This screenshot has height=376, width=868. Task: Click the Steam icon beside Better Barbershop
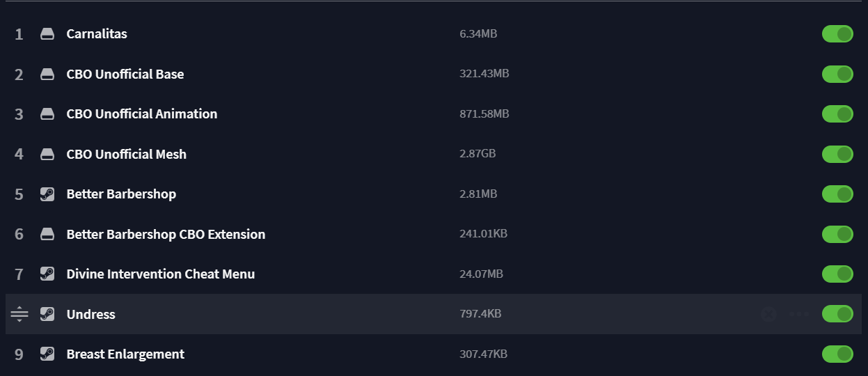[47, 194]
